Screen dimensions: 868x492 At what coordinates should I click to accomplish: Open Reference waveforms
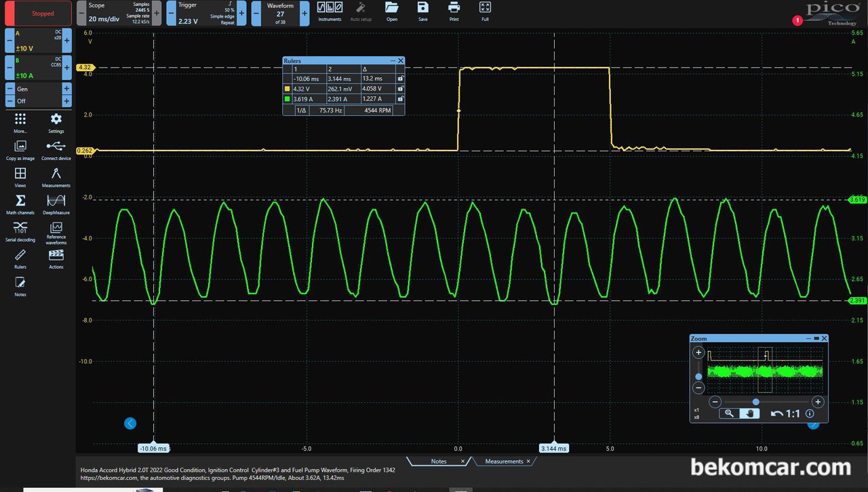coord(56,232)
